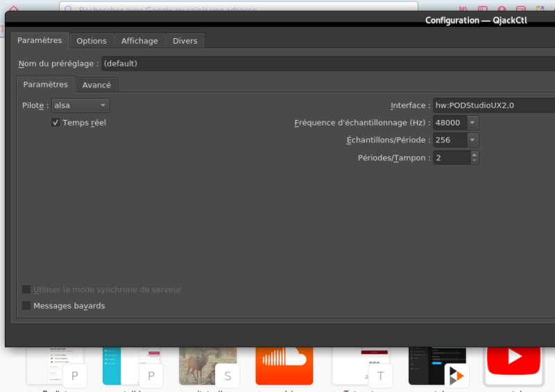
Task: Open the SoundCloud shortcut tile in browser
Action: coord(284,366)
